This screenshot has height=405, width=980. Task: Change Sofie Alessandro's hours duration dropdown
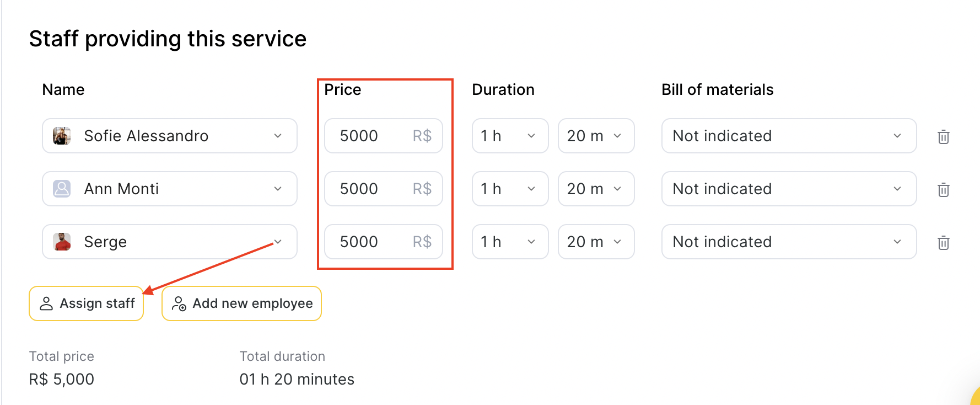tap(510, 136)
